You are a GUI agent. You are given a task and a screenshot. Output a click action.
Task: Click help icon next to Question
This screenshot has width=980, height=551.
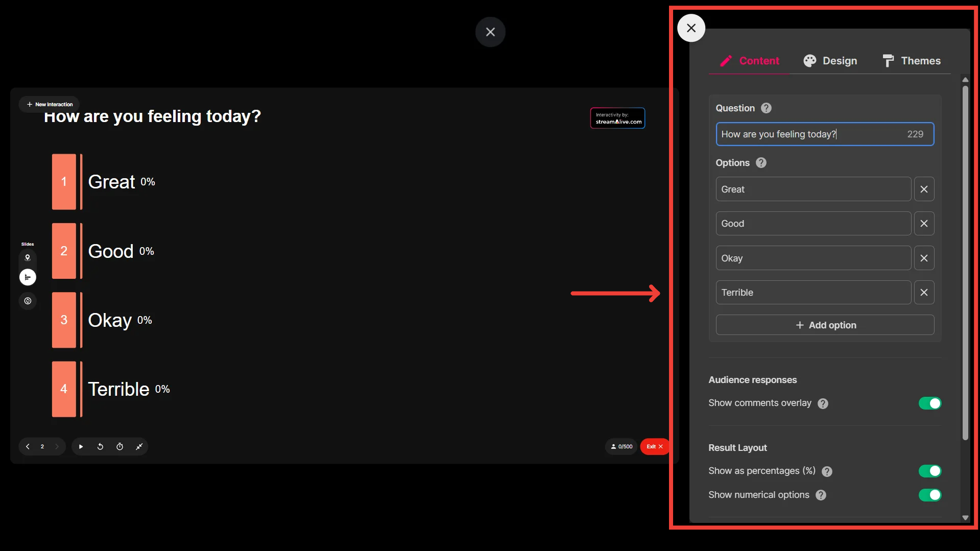pyautogui.click(x=766, y=108)
